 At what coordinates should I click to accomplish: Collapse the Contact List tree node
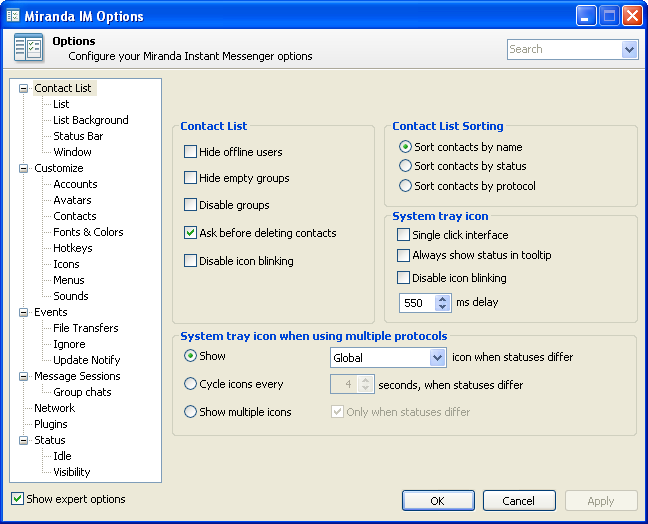coord(24,88)
